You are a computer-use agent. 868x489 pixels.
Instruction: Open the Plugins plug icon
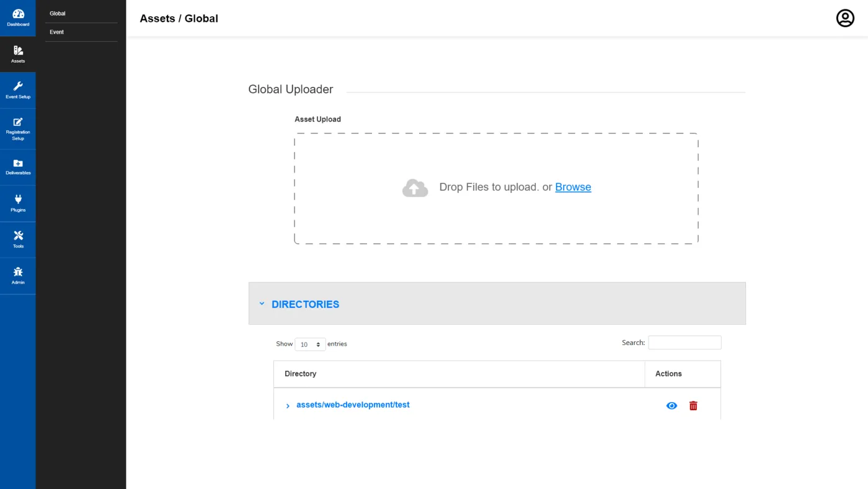tap(18, 199)
